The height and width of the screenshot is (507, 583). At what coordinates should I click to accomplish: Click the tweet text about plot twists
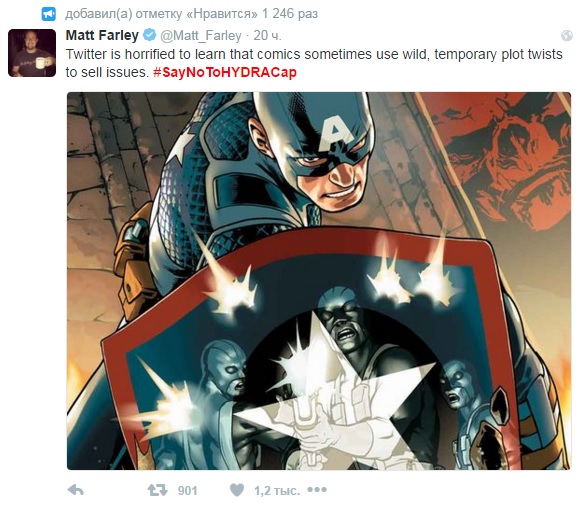[x=314, y=63]
